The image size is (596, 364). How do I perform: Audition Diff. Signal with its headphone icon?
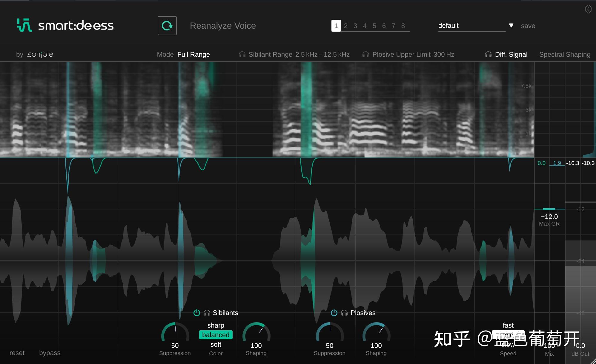tap(488, 54)
